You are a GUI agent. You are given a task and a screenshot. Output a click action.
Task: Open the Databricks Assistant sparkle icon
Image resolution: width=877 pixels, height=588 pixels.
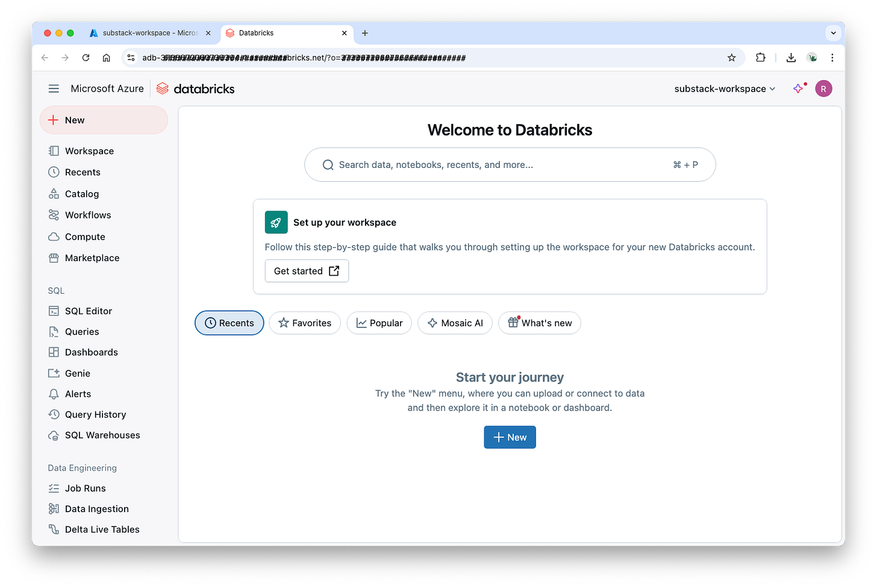coord(799,88)
